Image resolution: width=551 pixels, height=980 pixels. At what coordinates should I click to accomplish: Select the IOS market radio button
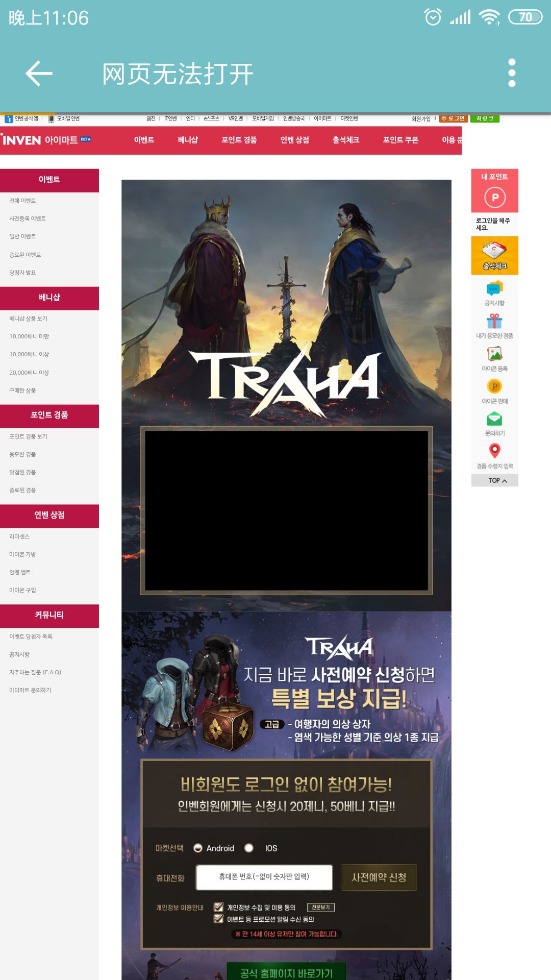click(249, 848)
